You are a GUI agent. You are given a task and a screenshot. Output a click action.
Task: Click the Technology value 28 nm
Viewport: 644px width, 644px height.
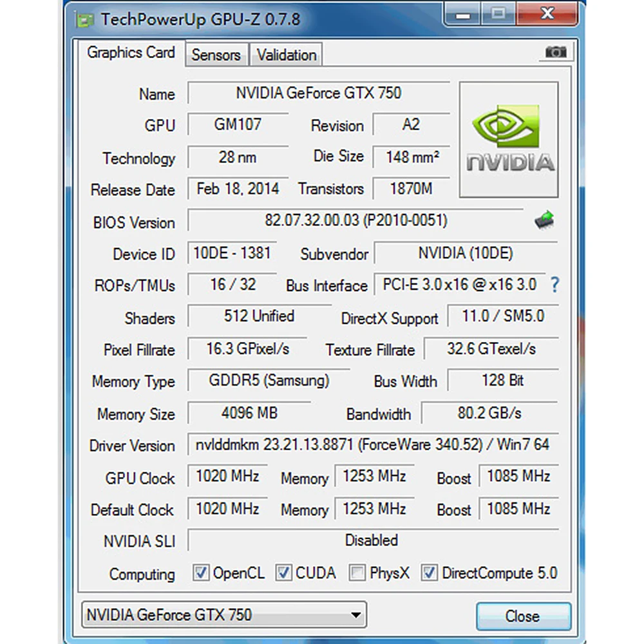click(238, 157)
